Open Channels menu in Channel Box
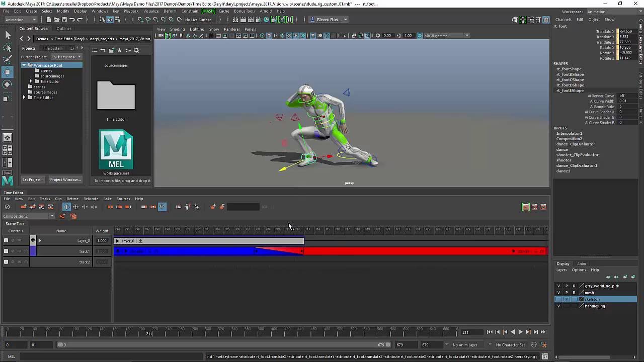This screenshot has width=644, height=362. coord(563,20)
